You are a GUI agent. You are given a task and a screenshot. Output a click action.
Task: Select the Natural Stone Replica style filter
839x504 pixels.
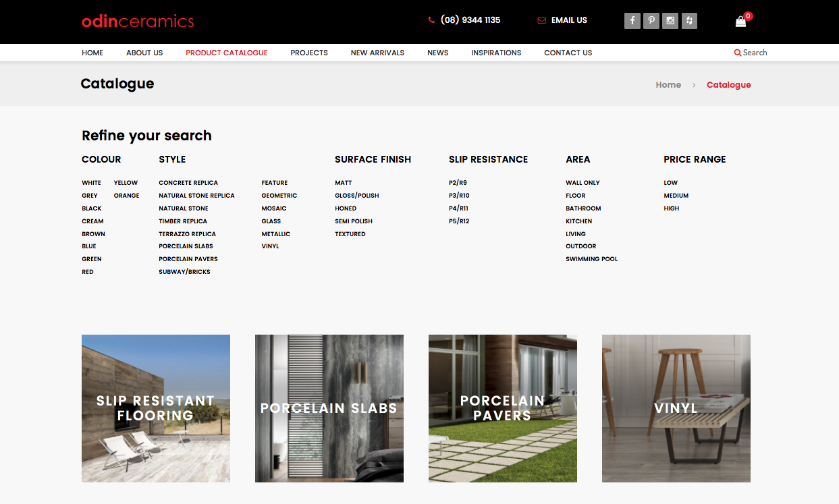point(197,196)
